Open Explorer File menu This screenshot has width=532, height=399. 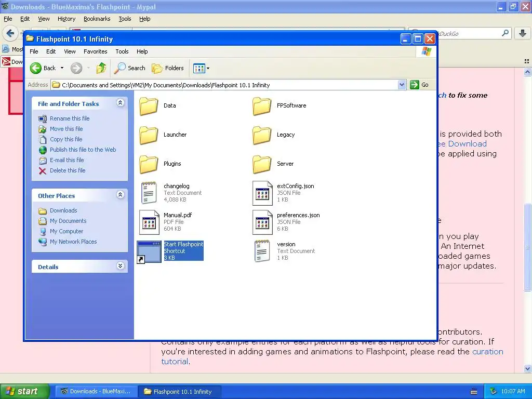coord(34,51)
